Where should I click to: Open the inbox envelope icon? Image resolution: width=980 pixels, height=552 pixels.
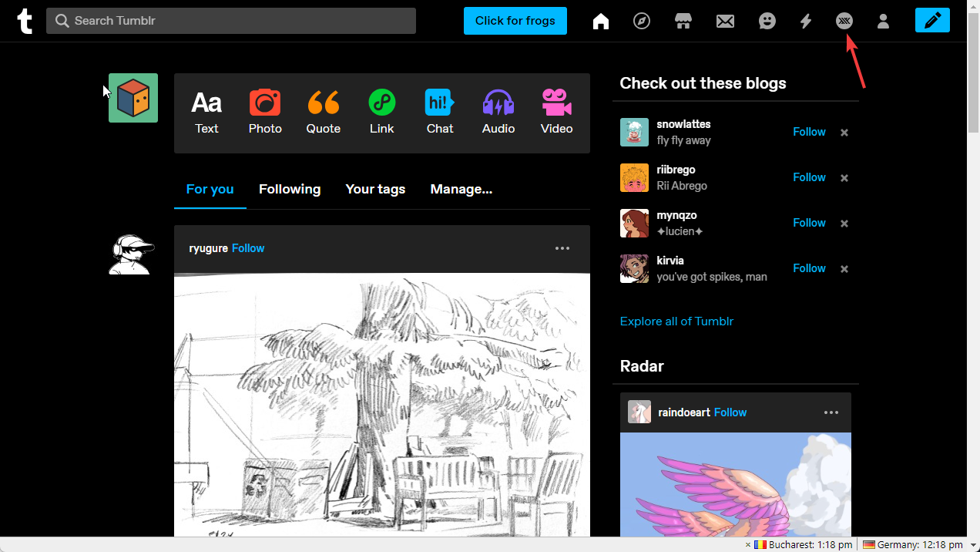tap(725, 22)
